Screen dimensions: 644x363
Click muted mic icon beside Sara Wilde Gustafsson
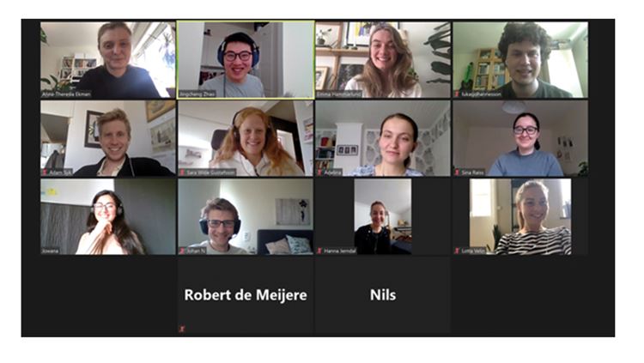click(x=182, y=172)
